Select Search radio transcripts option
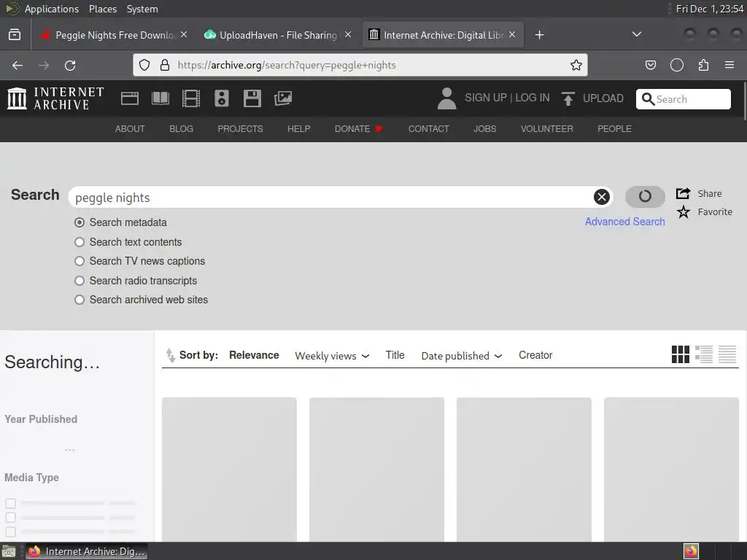This screenshot has height=560, width=747. point(80,281)
